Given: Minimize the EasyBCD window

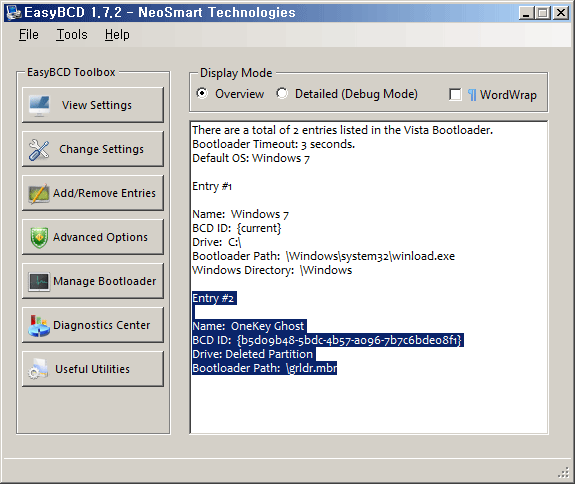Looking at the screenshot, I should 526,13.
